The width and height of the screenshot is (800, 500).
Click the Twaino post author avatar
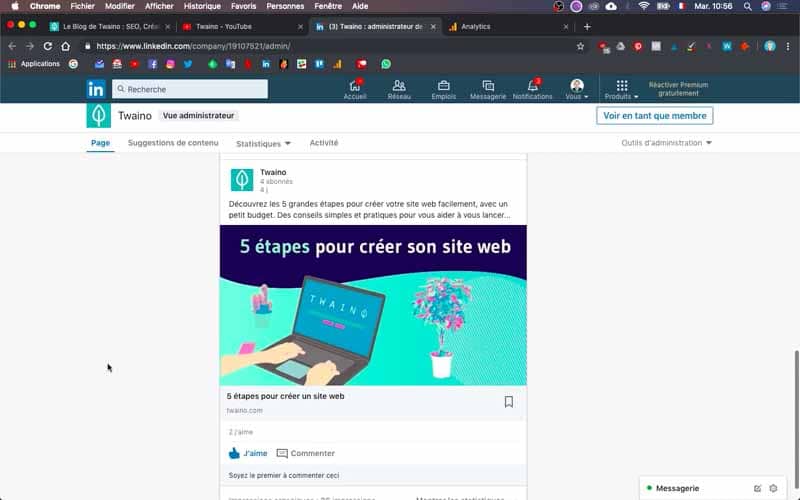tap(242, 180)
